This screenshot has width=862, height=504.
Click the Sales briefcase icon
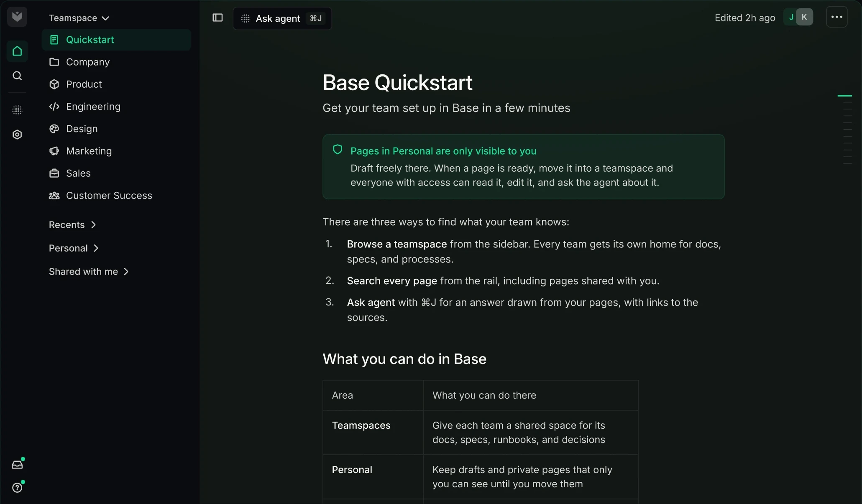tap(54, 173)
